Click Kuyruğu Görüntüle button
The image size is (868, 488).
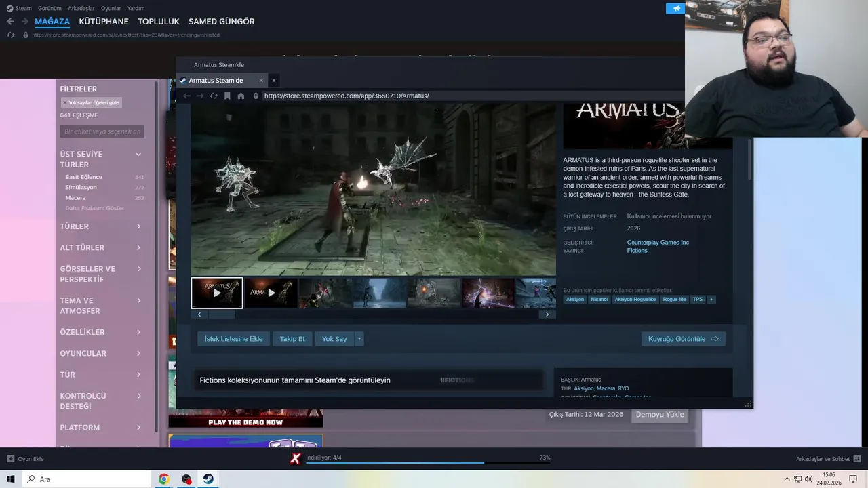[x=683, y=339]
